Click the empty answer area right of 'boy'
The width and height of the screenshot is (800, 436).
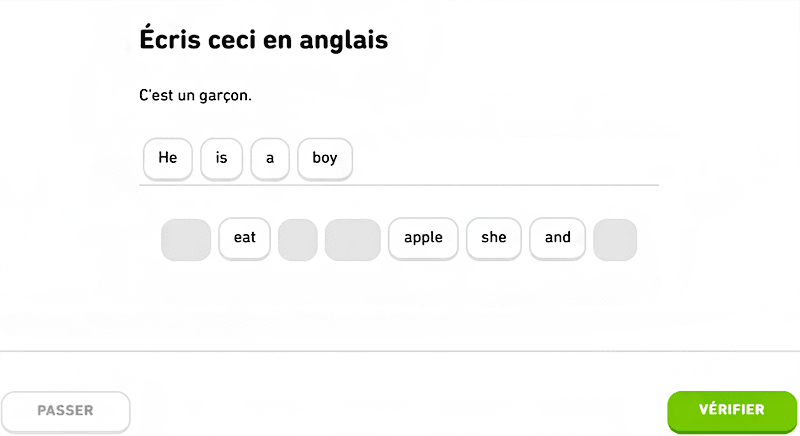[500, 160]
